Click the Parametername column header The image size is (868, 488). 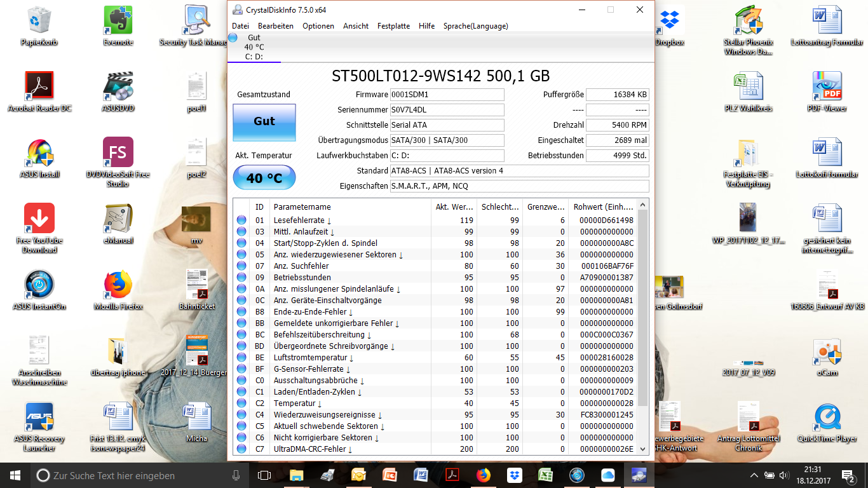[x=350, y=207]
